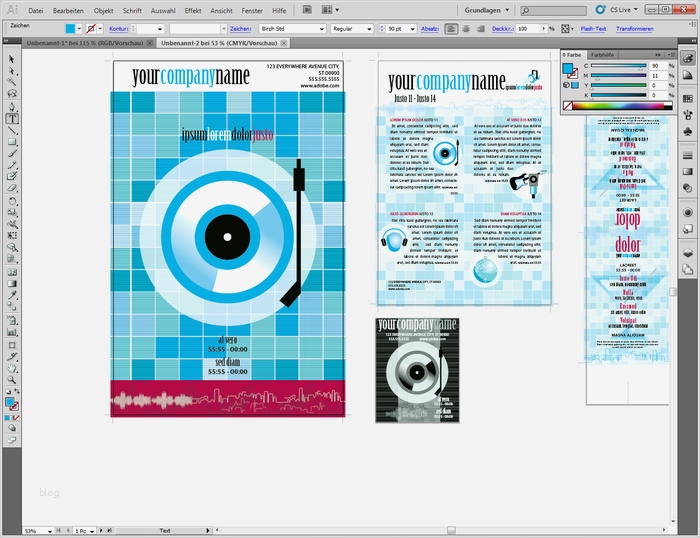Select the Pen tool
Viewport: 700px width, 538px height.
[12, 107]
